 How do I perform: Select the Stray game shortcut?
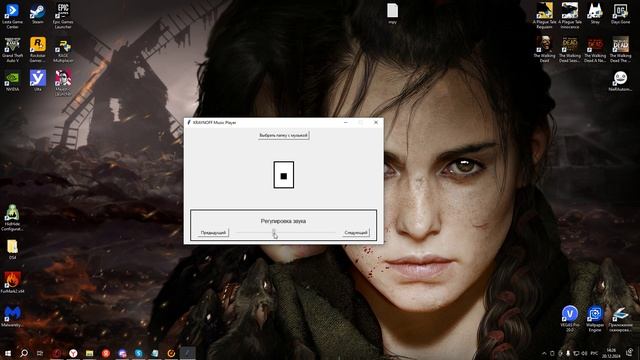[x=595, y=13]
